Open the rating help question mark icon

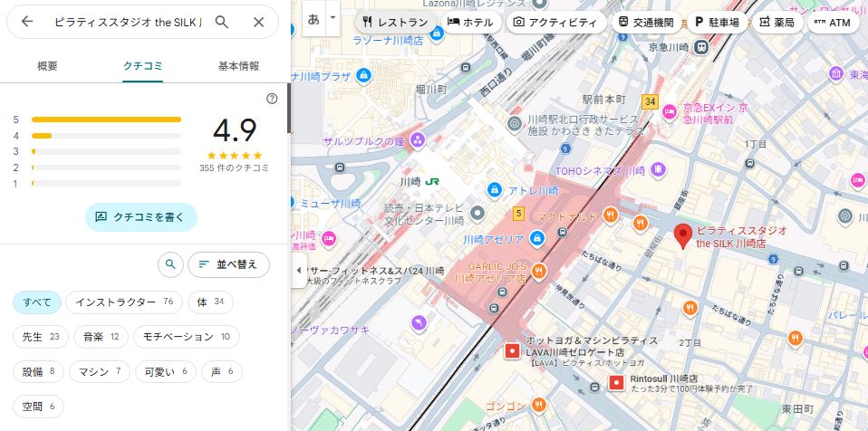(272, 99)
